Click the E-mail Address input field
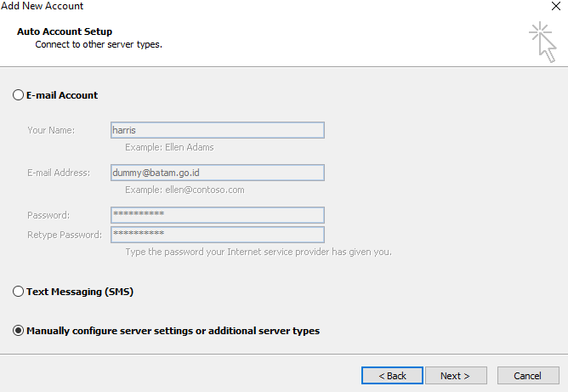Screen dimensions: 568x392 click(x=217, y=173)
